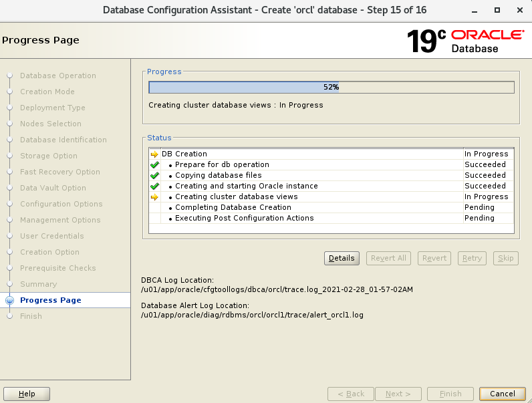Maximize the Database Configuration Assistant window
Screen dimensions: 532x403
pyautogui.click(x=497, y=10)
